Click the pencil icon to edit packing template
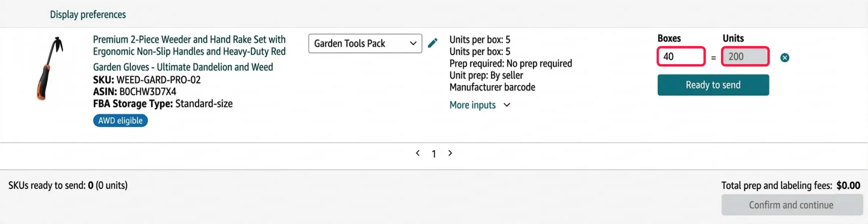Image resolution: width=868 pixels, height=224 pixels. [x=433, y=43]
